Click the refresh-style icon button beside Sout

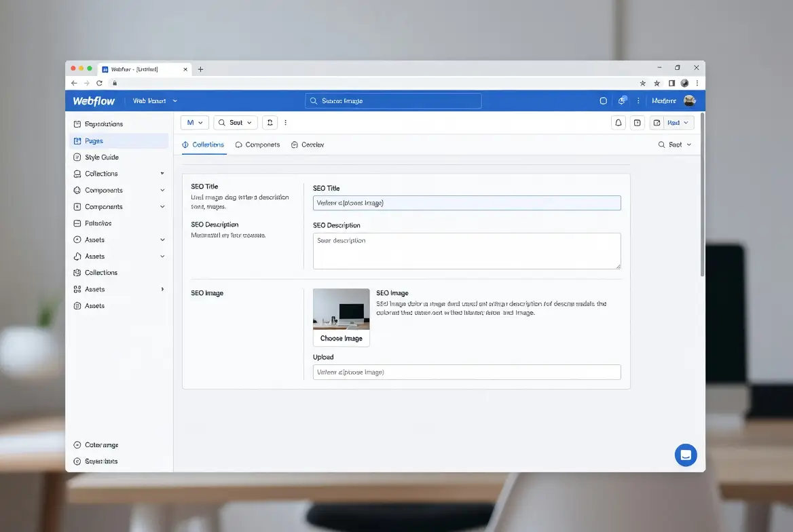[x=270, y=122]
